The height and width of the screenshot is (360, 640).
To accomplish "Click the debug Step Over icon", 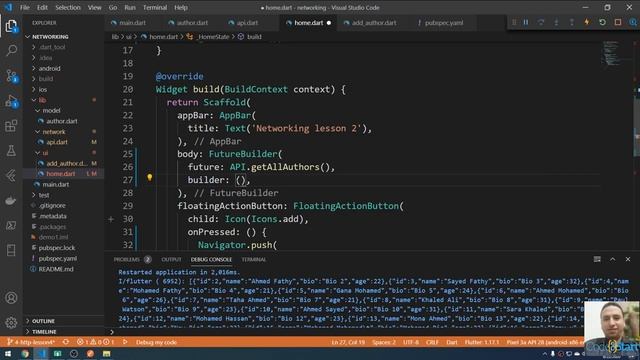I will pos(541,22).
